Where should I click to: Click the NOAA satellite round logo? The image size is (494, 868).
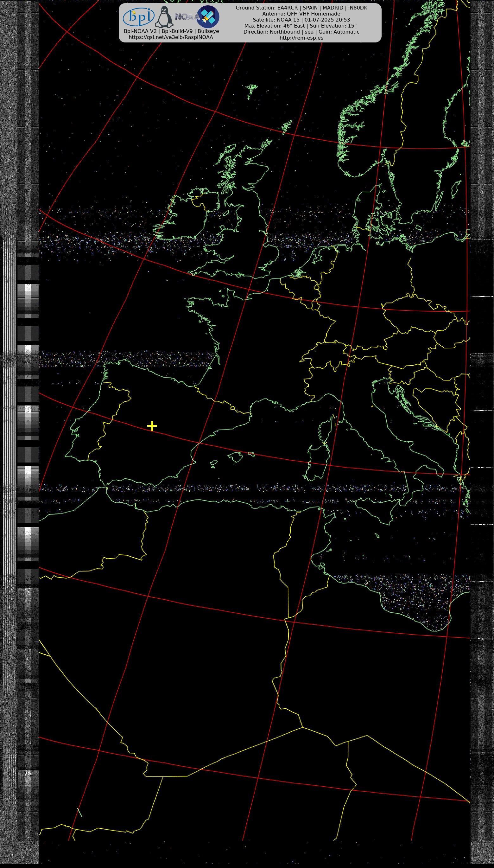tap(208, 16)
